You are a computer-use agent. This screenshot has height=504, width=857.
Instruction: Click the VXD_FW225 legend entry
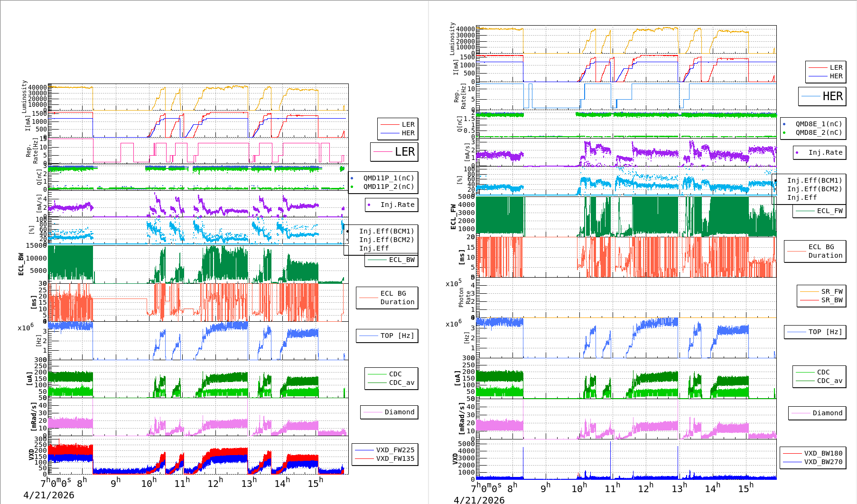pyautogui.click(x=395, y=450)
